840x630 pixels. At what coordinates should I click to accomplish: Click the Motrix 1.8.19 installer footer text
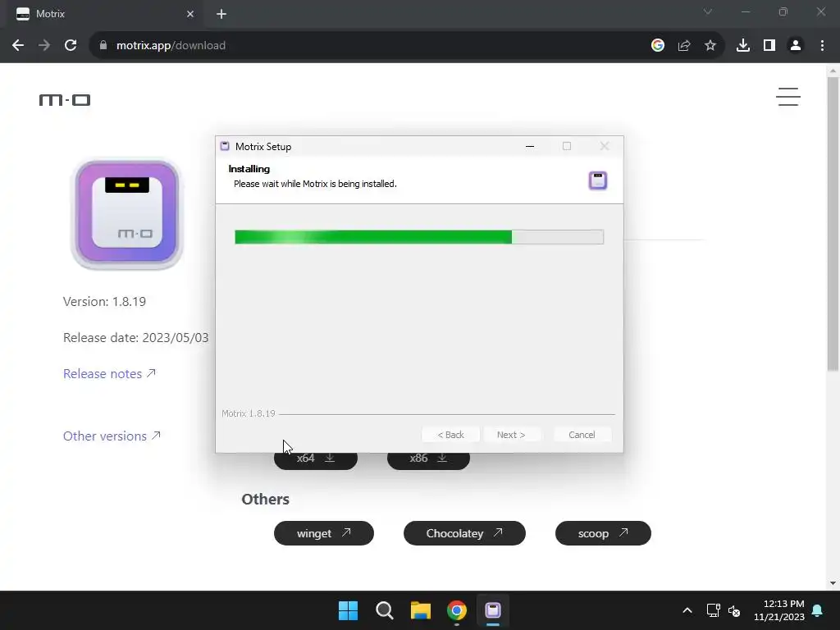[249, 413]
